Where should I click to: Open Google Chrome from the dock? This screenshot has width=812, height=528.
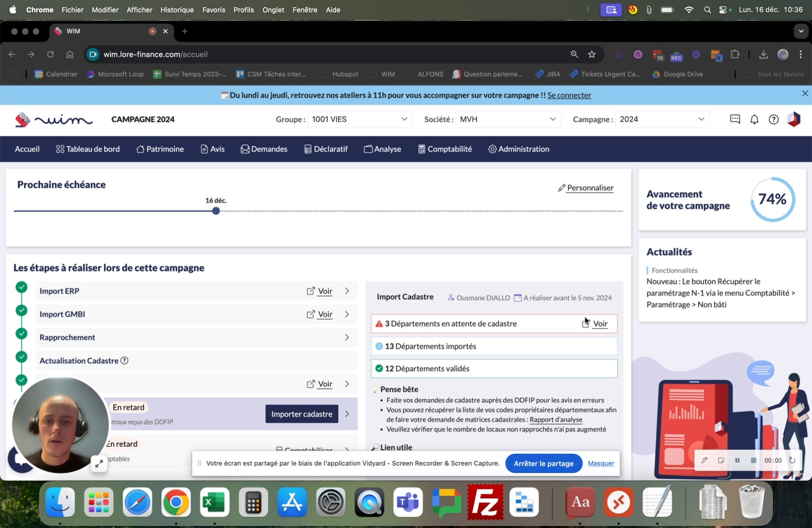click(x=176, y=502)
